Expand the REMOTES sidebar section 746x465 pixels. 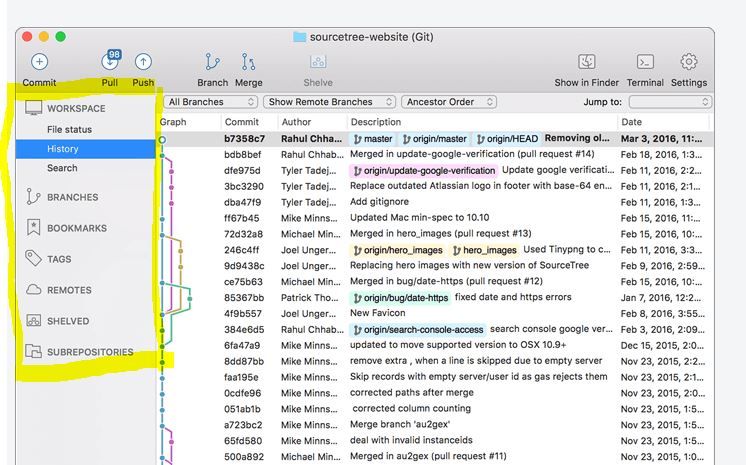coord(69,290)
